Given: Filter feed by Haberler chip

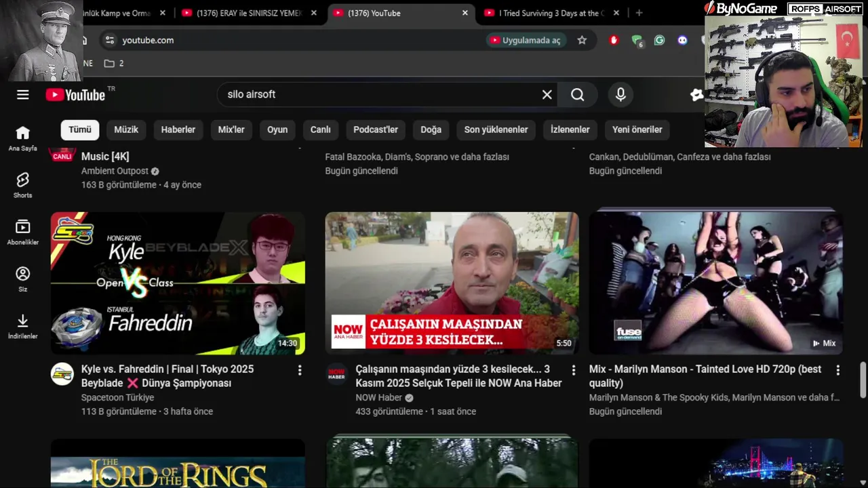Looking at the screenshot, I should tap(178, 129).
